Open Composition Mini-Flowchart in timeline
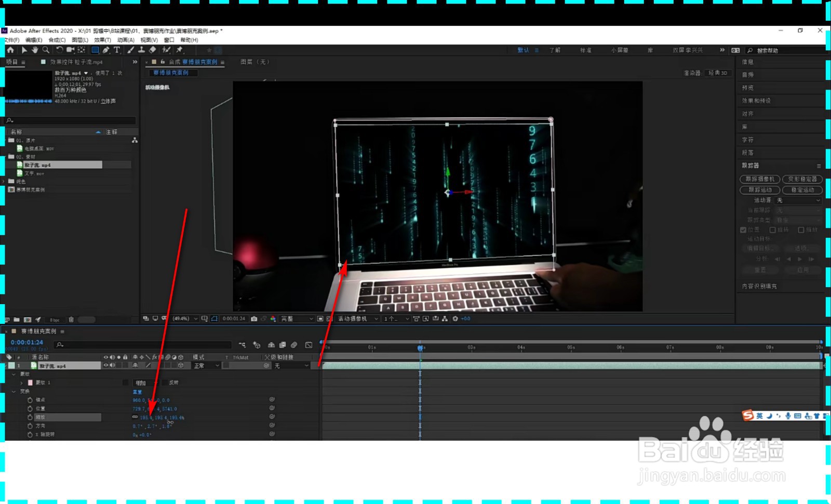831x504 pixels. click(x=242, y=345)
